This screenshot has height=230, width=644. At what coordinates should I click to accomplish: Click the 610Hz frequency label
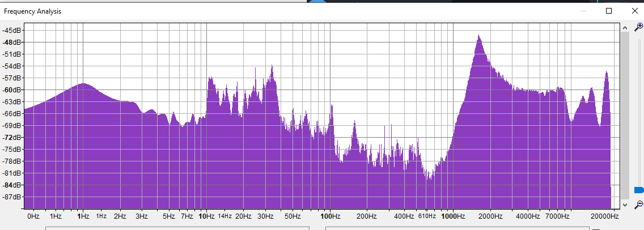[x=427, y=216]
